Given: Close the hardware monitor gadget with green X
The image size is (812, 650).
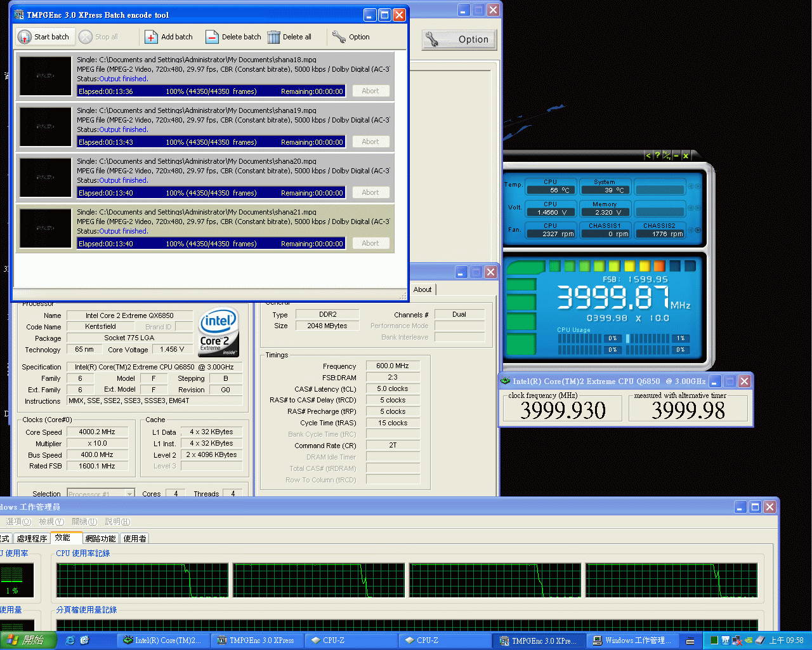Looking at the screenshot, I should click(x=686, y=156).
